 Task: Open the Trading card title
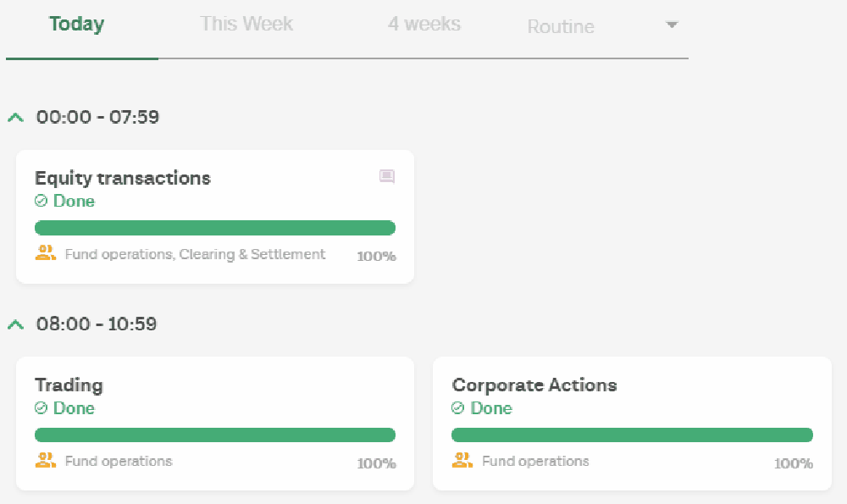click(x=69, y=385)
